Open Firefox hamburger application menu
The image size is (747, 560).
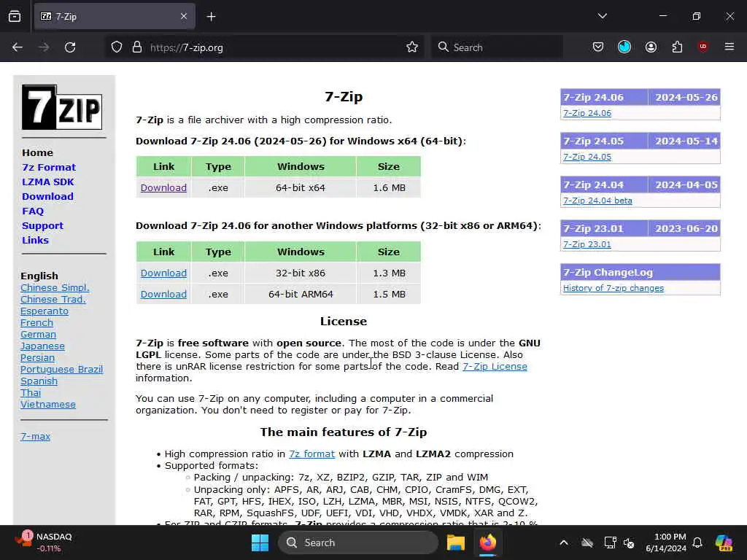729,47
